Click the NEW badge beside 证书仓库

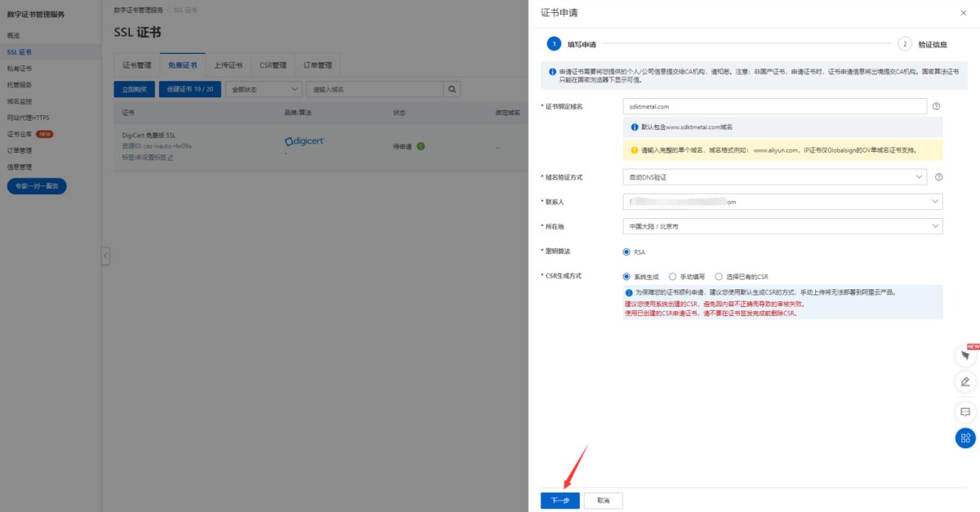pos(45,134)
